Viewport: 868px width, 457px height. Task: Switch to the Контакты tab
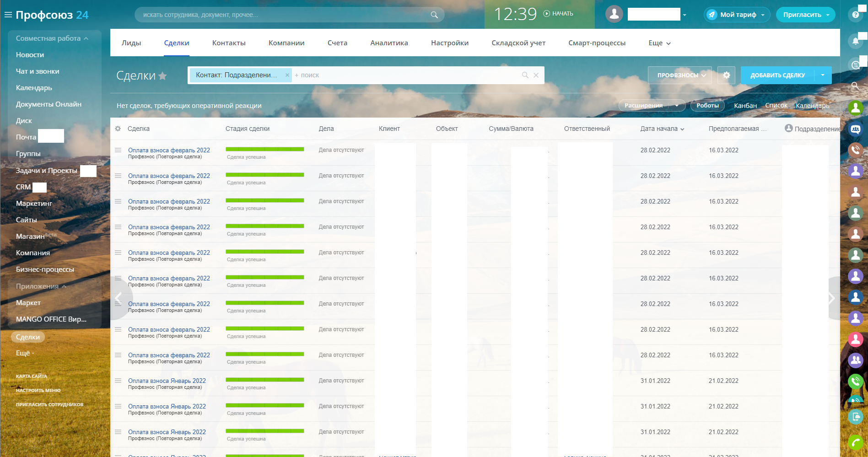pos(229,43)
